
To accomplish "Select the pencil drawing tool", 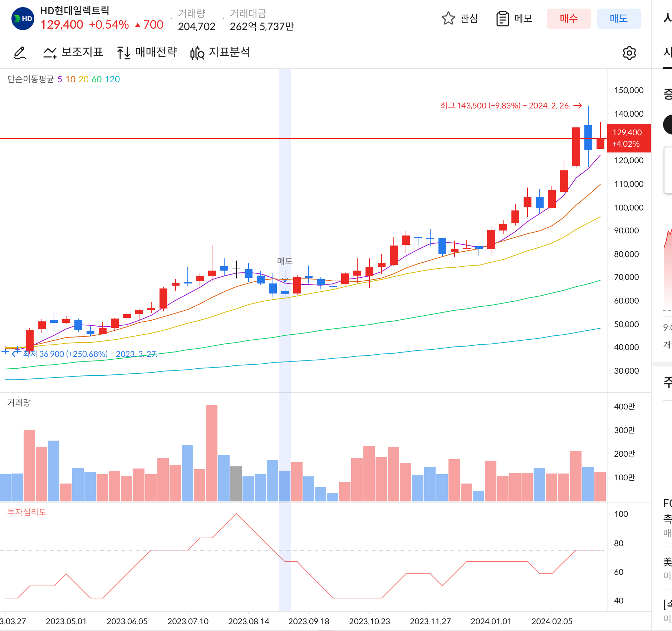I will 20,53.
